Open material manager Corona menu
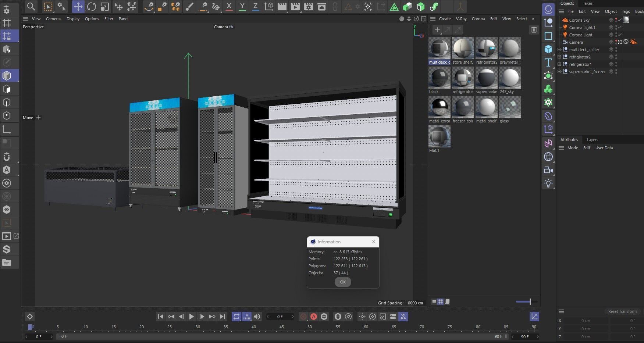644x343 pixels. [478, 19]
